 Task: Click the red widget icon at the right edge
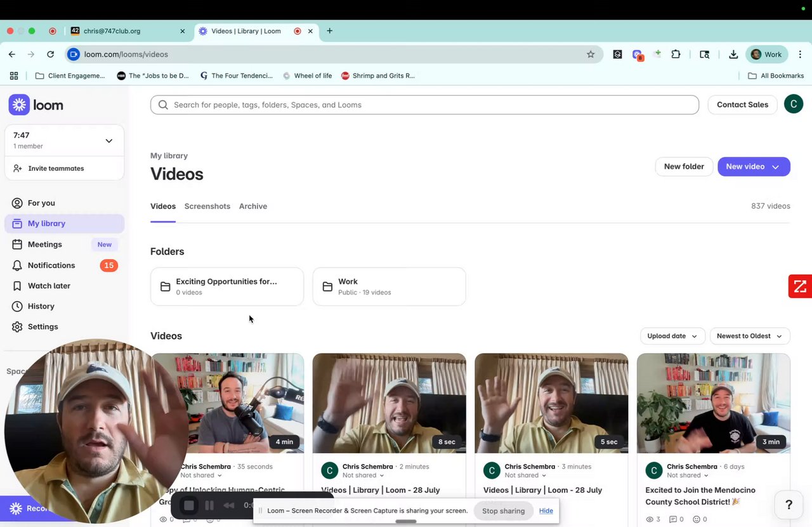[x=800, y=286]
